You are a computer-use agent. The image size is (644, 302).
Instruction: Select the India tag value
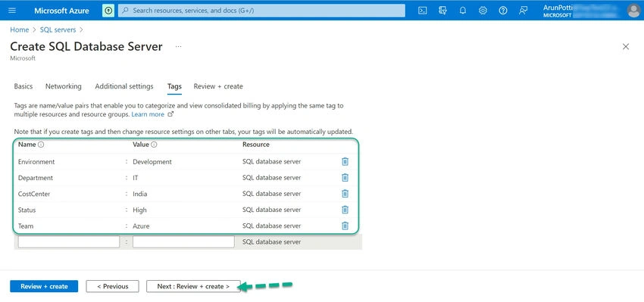tap(140, 194)
